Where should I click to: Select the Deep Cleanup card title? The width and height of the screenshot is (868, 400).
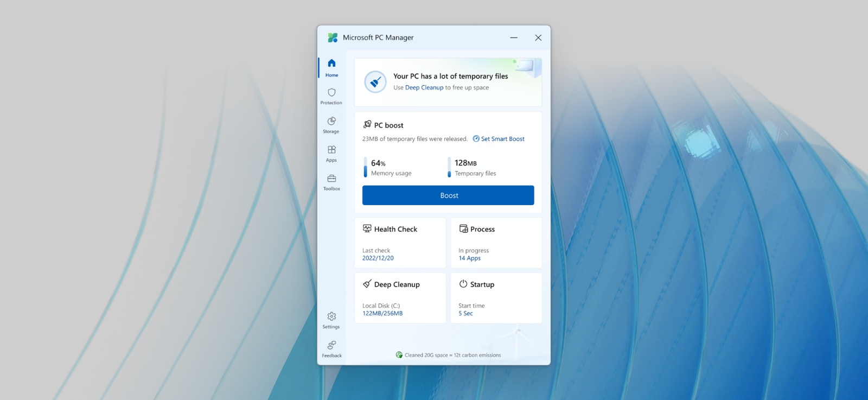[x=397, y=284]
